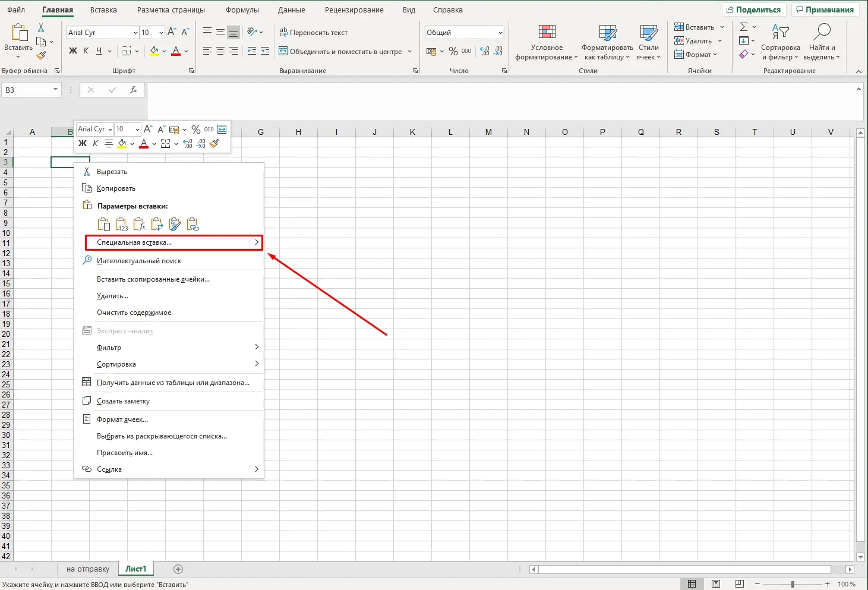Open the Вставка ribbon tab
The width and height of the screenshot is (868, 590).
coord(103,10)
